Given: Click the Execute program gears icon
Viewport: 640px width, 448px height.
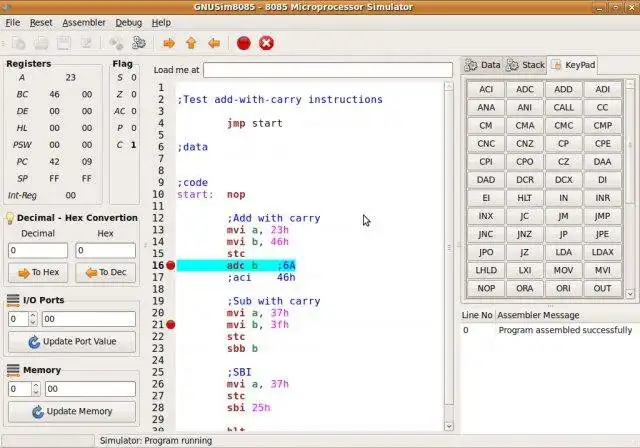Looking at the screenshot, I should (x=139, y=43).
